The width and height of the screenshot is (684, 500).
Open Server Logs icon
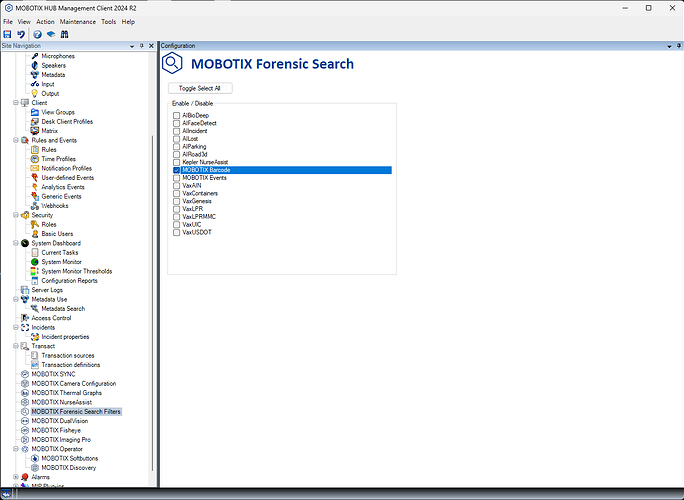(25, 290)
